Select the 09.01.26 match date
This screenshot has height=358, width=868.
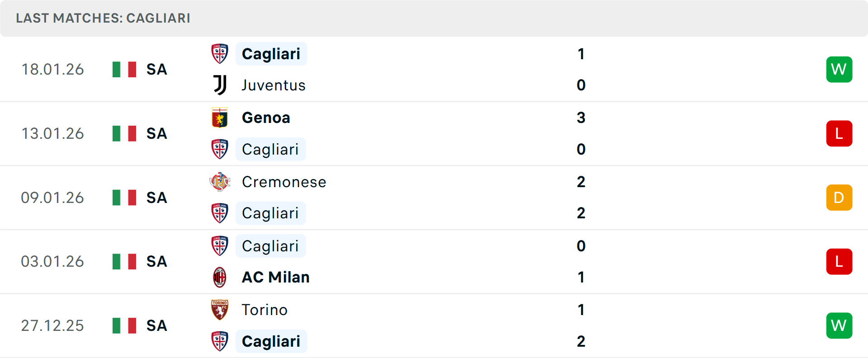52,198
